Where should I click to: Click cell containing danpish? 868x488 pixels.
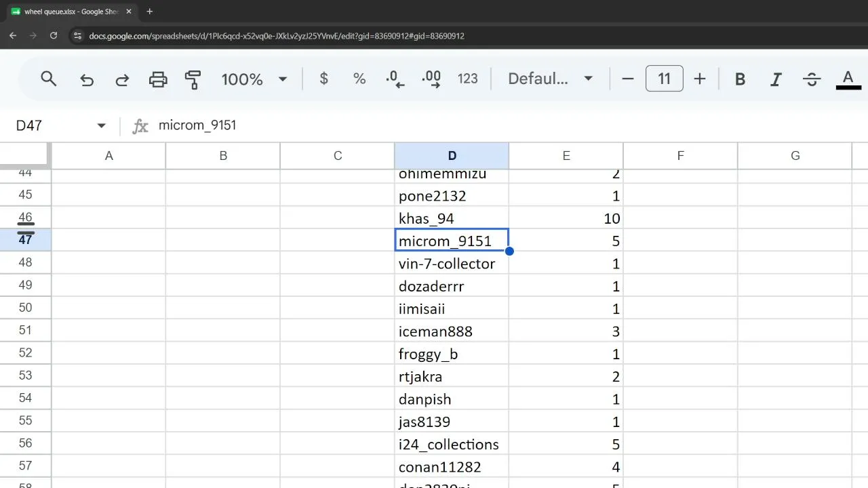(452, 399)
